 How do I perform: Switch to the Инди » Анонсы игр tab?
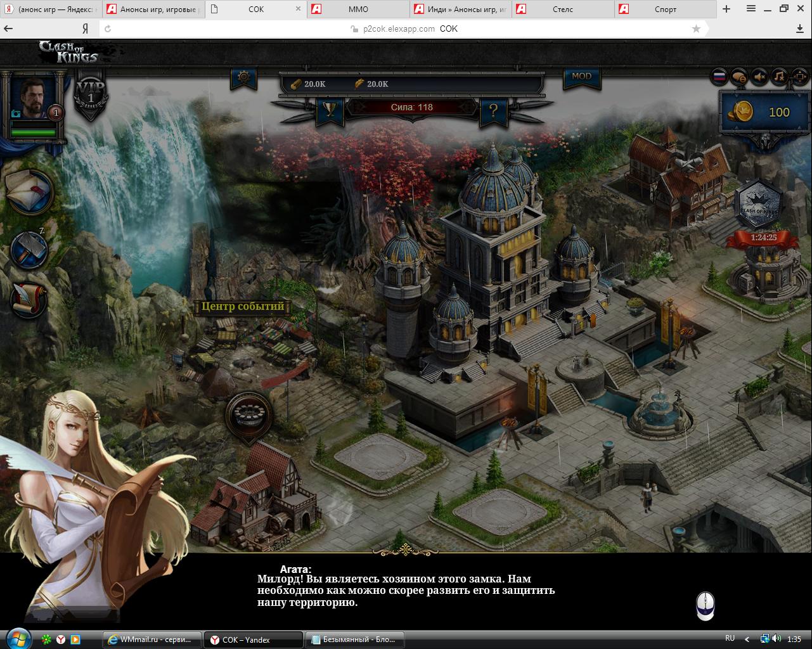(x=461, y=9)
